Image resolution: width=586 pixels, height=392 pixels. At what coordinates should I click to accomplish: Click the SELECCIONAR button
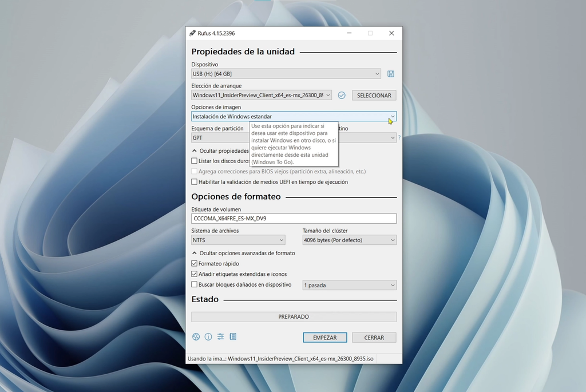point(374,96)
